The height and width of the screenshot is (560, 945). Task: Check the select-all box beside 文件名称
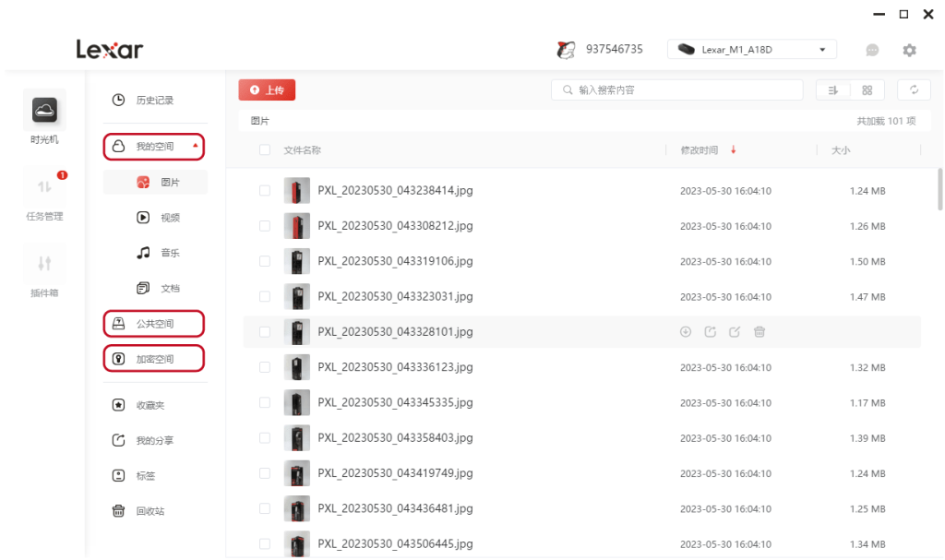tap(265, 150)
